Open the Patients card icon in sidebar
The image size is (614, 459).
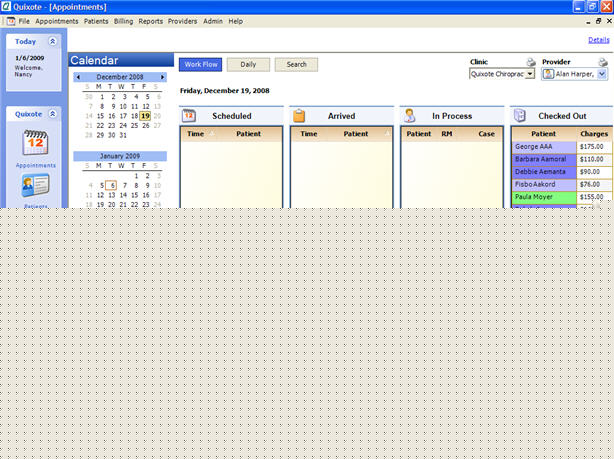36,186
